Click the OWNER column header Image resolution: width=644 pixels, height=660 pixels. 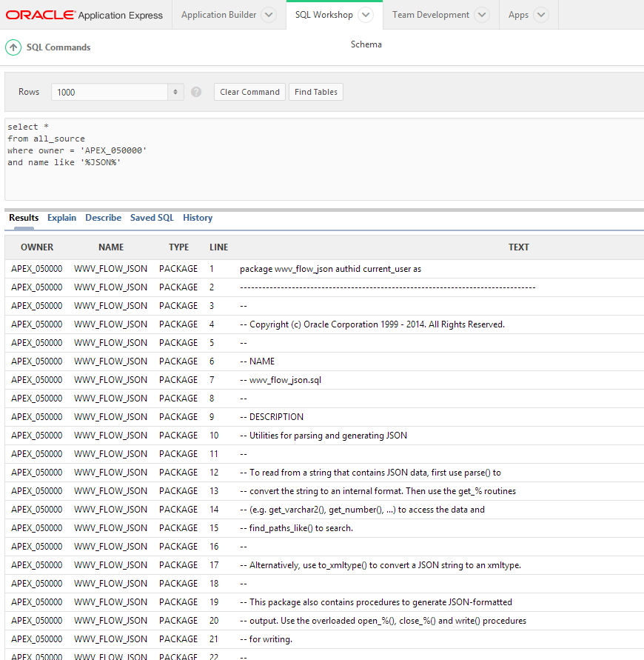[x=37, y=247]
